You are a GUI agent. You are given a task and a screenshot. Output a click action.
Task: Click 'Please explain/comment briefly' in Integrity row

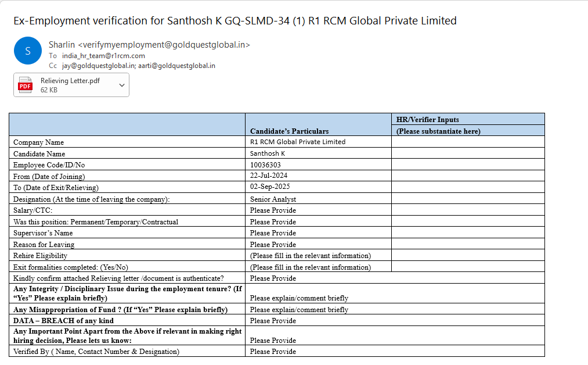[x=299, y=298]
